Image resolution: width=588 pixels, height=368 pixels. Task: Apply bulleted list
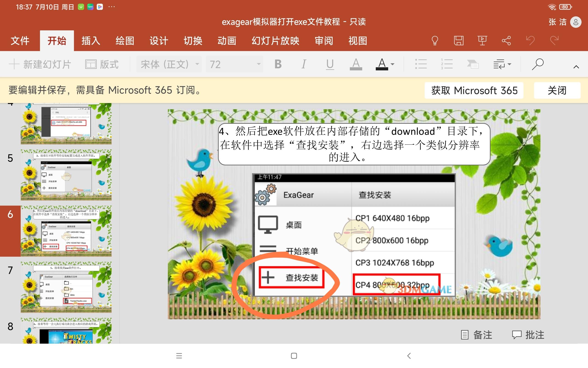421,64
